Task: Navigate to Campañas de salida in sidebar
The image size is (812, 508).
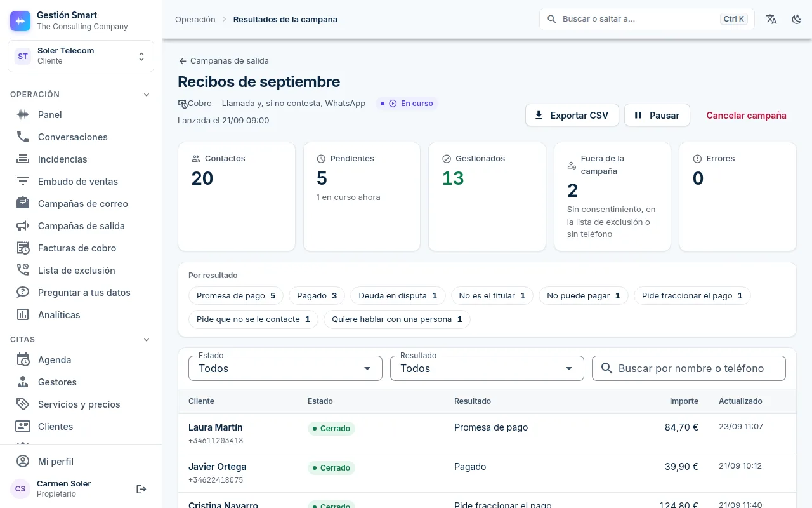Action: (81, 226)
